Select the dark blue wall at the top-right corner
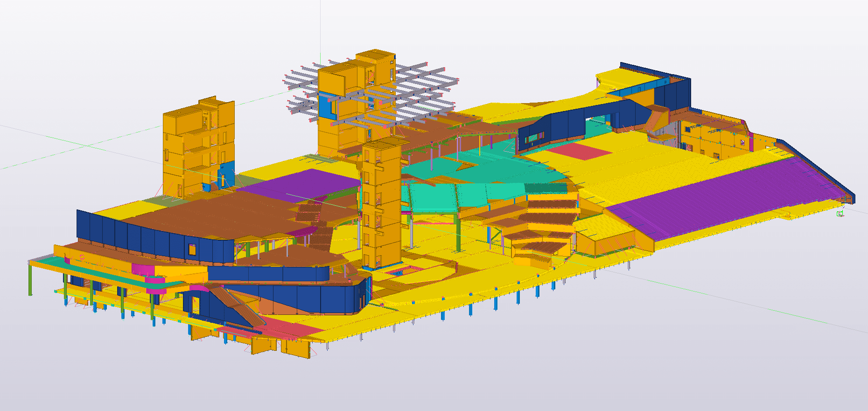This screenshot has width=868, height=411. (672, 92)
